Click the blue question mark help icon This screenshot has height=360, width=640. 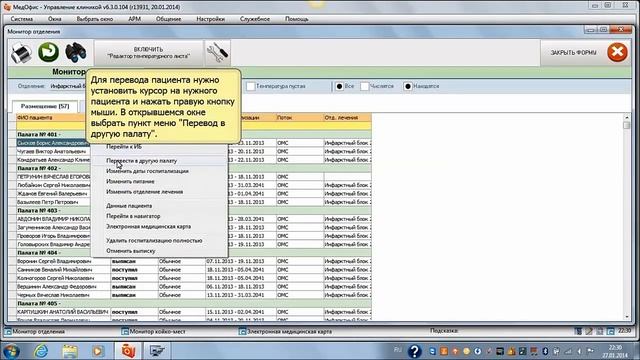414,351
